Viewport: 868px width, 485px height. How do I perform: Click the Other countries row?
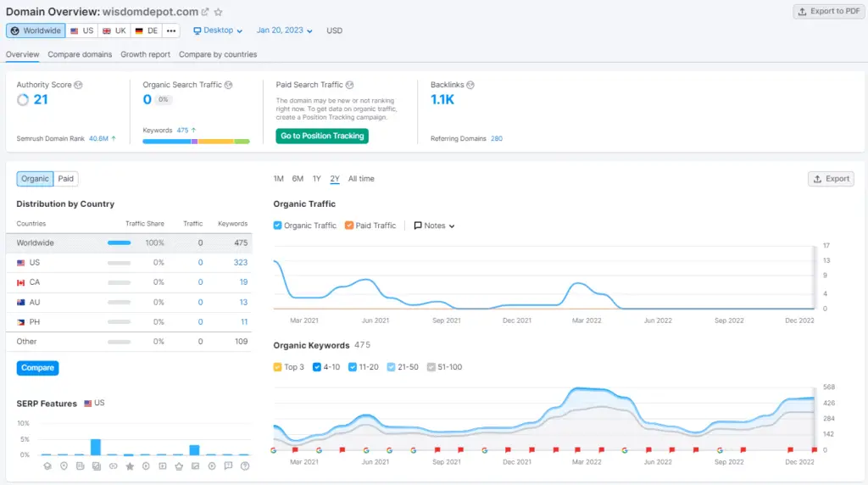point(129,342)
